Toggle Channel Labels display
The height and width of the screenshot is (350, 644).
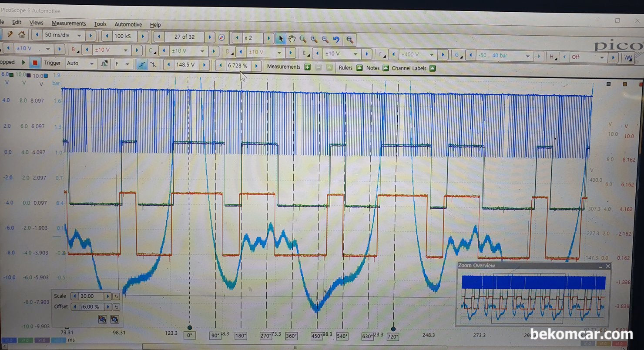pos(432,68)
